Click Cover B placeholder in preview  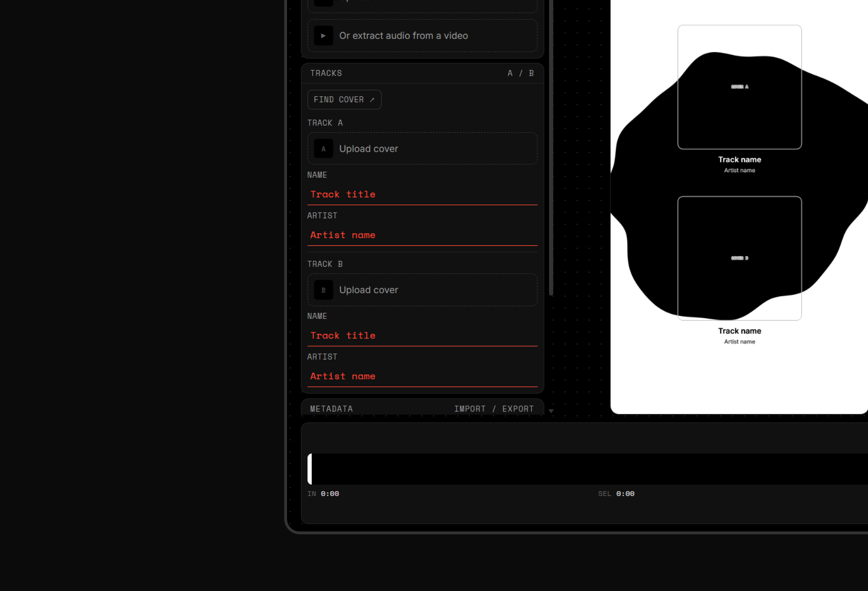pyautogui.click(x=739, y=258)
